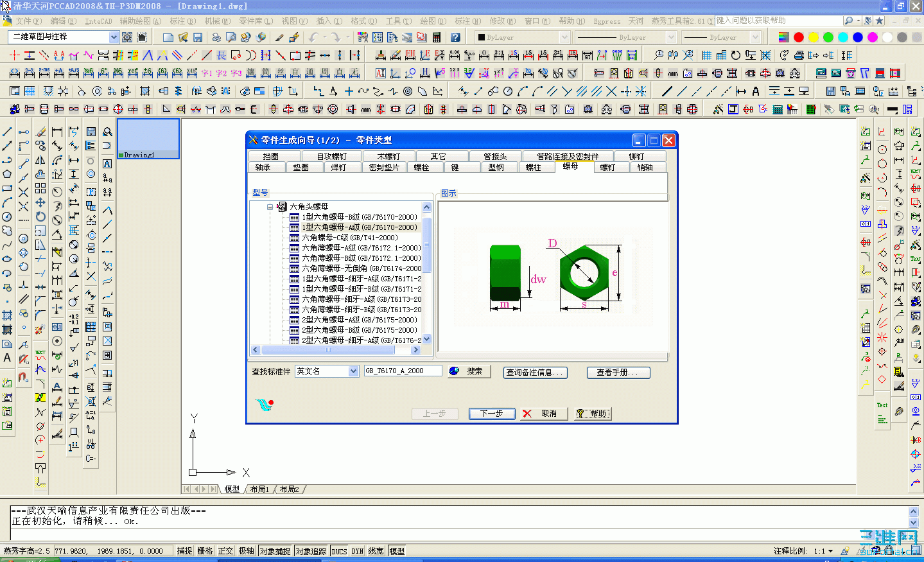
Task: Select the Circle draw tool
Action: point(7,216)
